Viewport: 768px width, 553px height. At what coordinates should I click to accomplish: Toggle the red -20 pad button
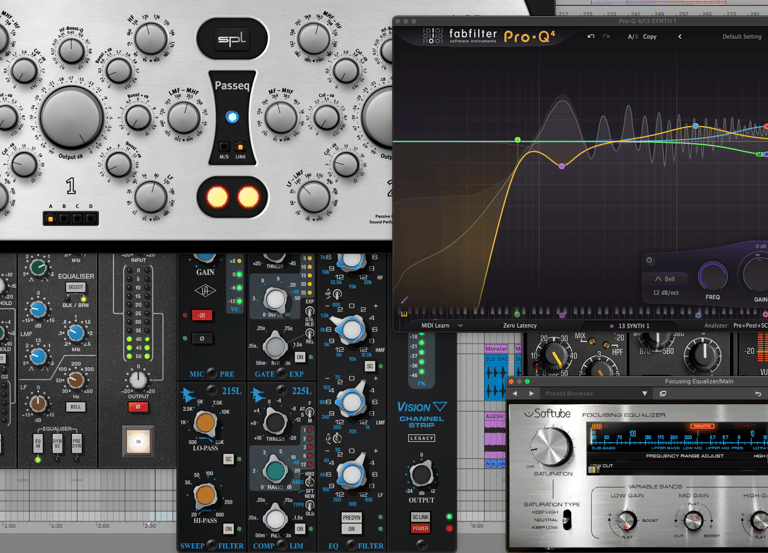(202, 315)
